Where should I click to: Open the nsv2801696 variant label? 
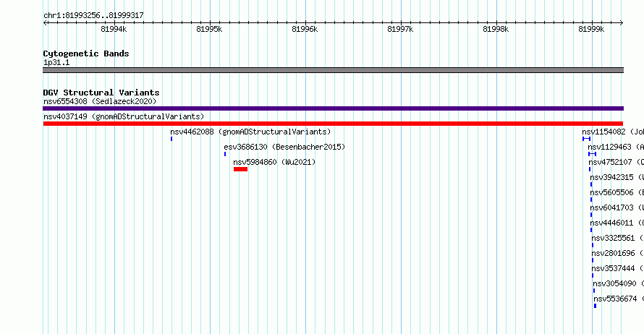[618, 253]
